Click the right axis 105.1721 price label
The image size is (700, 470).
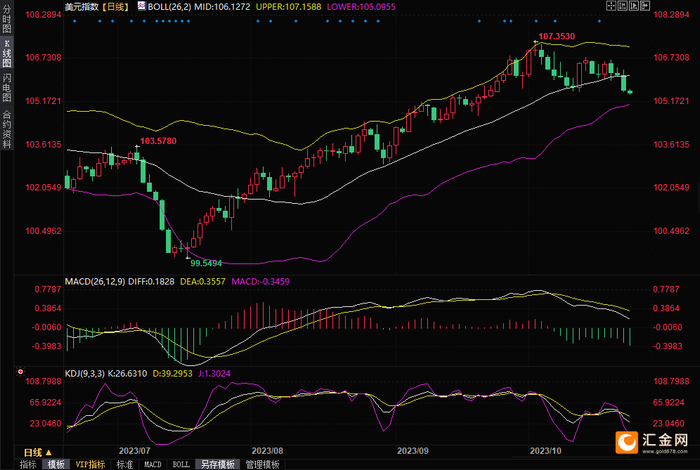pyautogui.click(x=671, y=101)
